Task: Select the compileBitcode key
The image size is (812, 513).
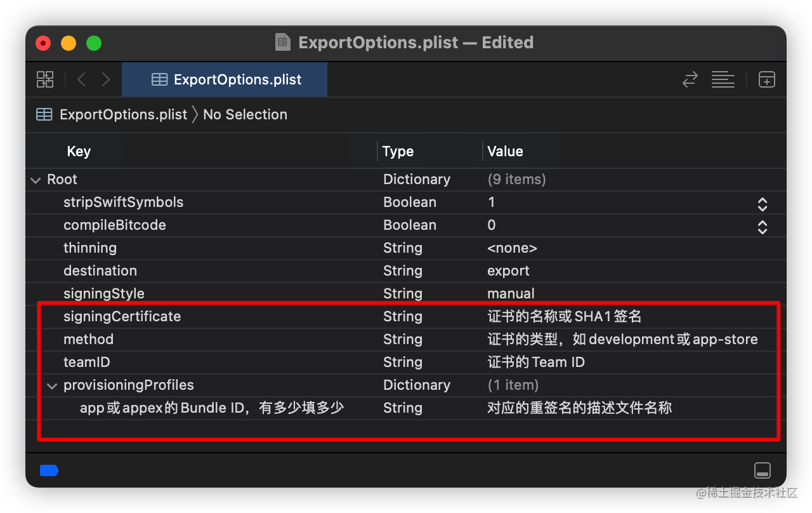Action: [115, 225]
